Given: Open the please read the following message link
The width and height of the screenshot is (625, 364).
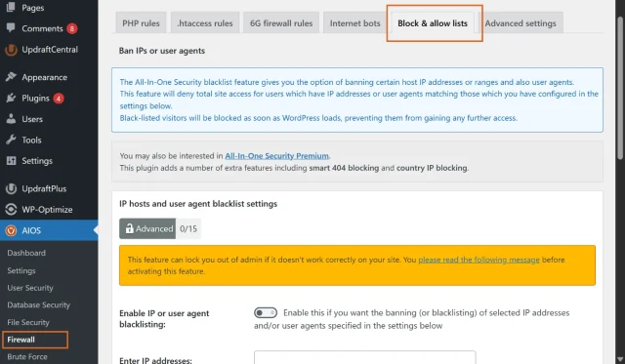Looking at the screenshot, I should [479, 260].
